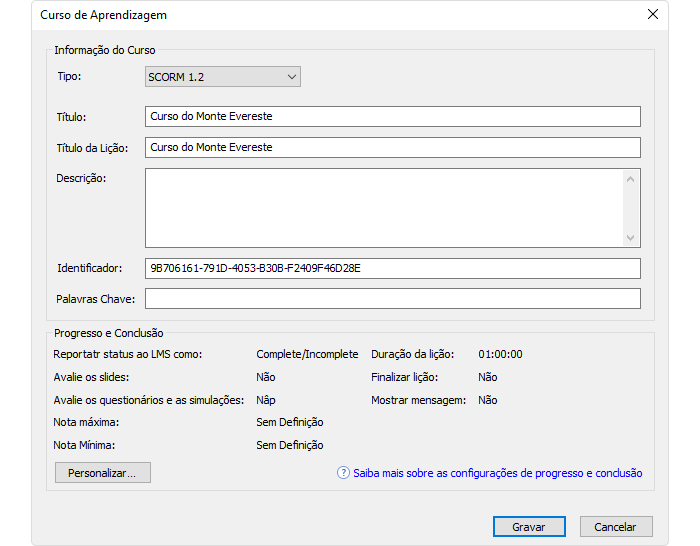Screen dimensions: 700x546
Task: Select the Identificador field
Action: click(x=392, y=268)
